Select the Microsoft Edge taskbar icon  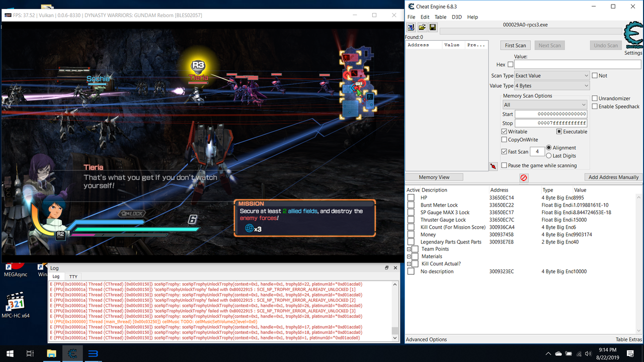point(93,353)
